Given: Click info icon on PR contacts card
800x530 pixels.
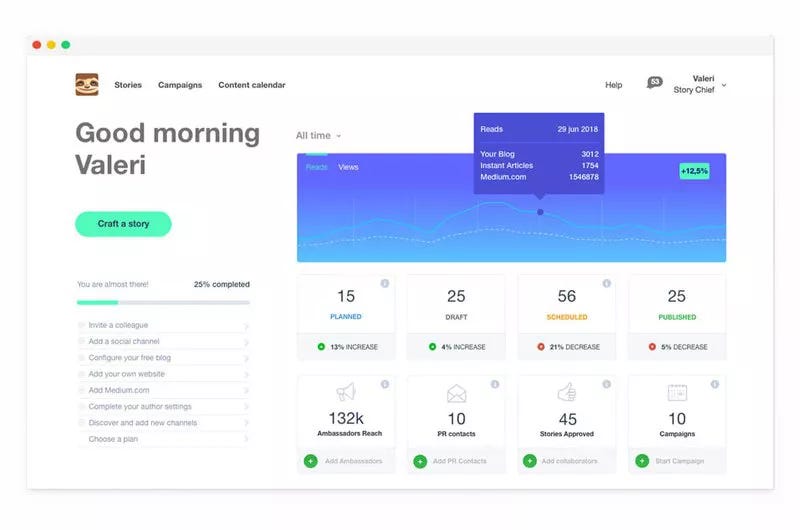Looking at the screenshot, I should [495, 384].
